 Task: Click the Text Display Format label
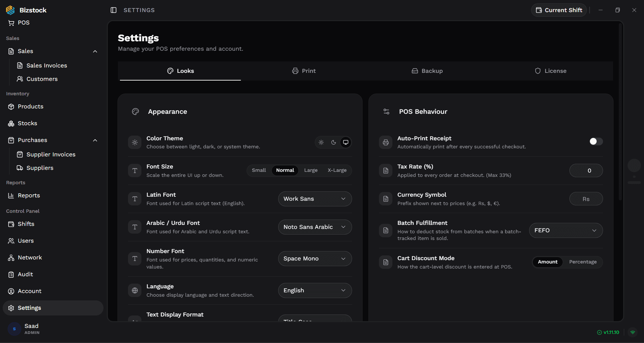click(x=175, y=314)
